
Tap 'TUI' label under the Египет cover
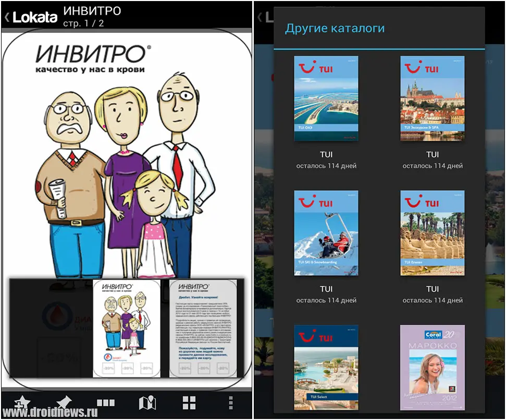coord(433,289)
